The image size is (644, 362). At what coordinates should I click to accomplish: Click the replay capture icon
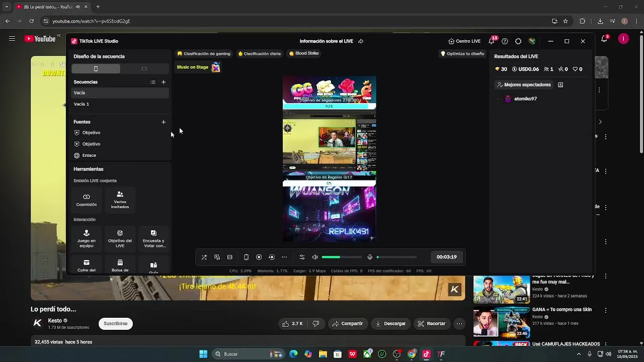coord(272,257)
